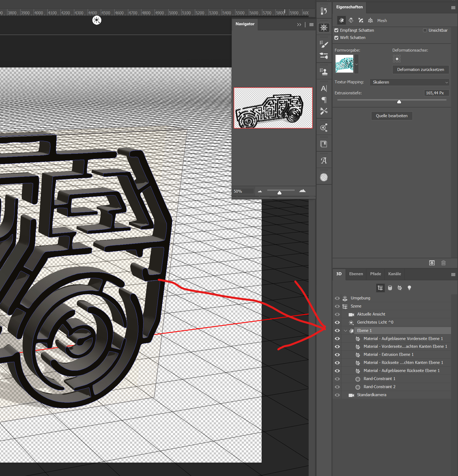Open the Clone Source stamp panel
Viewport: 458px width, 476px height.
[324, 71]
